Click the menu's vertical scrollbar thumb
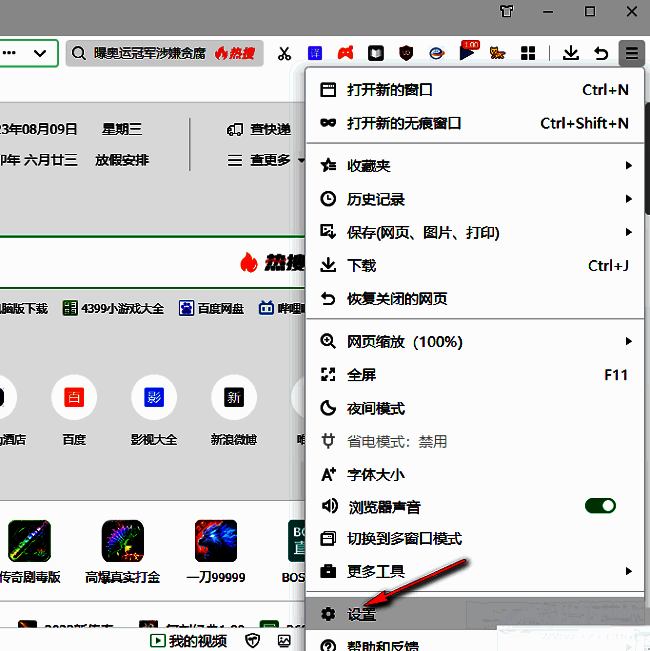650x651 pixels. click(x=647, y=158)
